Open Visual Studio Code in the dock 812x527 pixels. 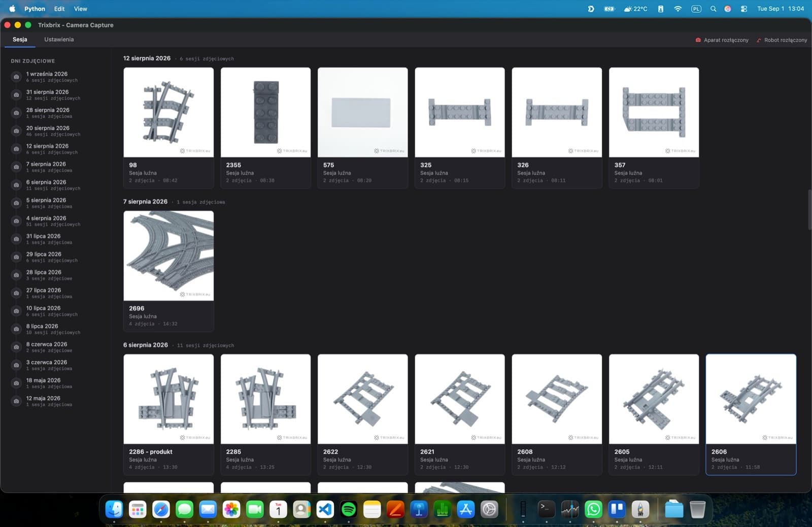click(325, 509)
